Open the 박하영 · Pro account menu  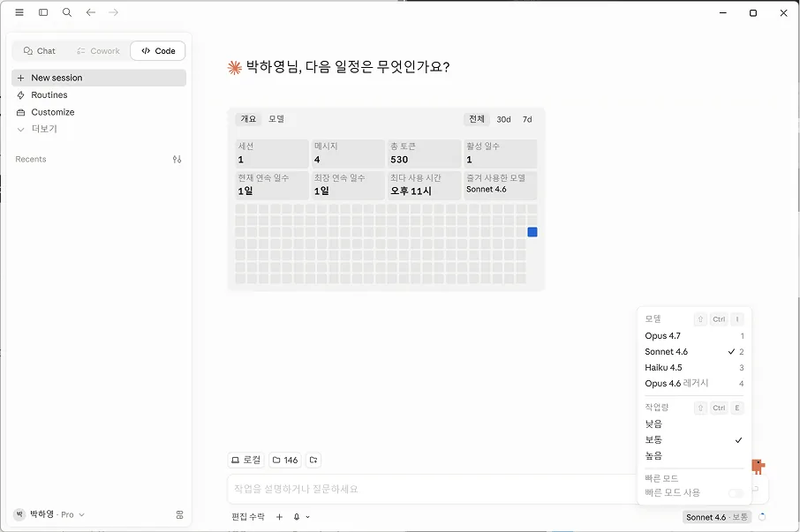pos(49,514)
